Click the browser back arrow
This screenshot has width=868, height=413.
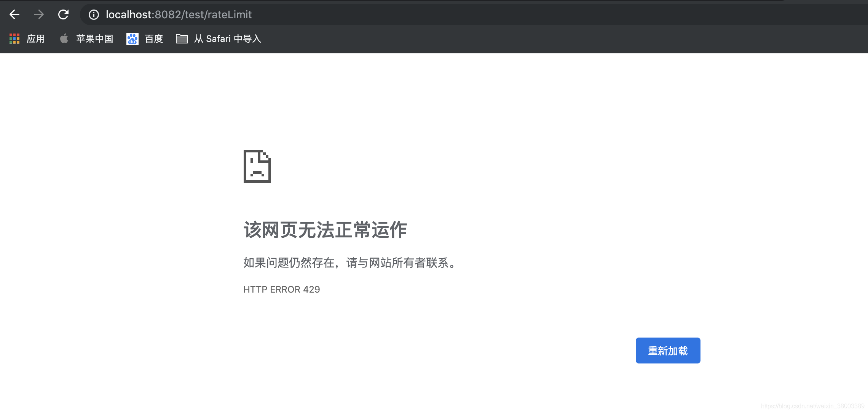tap(14, 14)
